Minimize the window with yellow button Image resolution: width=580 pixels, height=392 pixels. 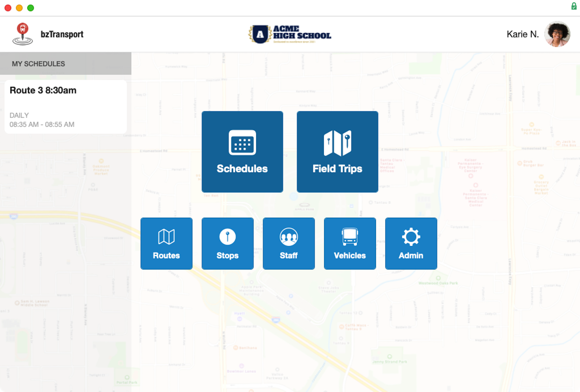(19, 8)
